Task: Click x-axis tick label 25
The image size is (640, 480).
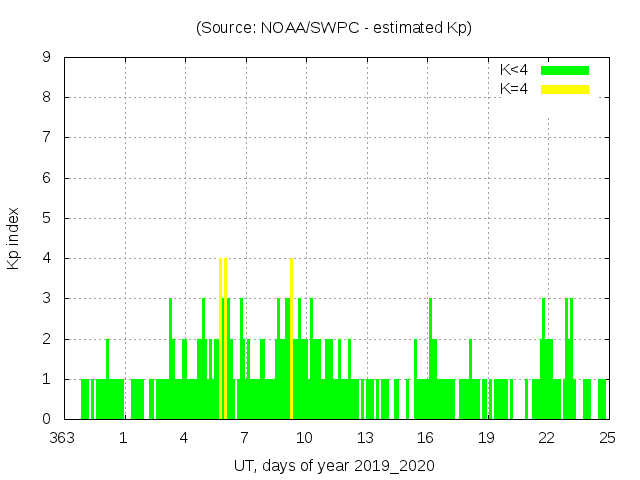Action: click(607, 438)
